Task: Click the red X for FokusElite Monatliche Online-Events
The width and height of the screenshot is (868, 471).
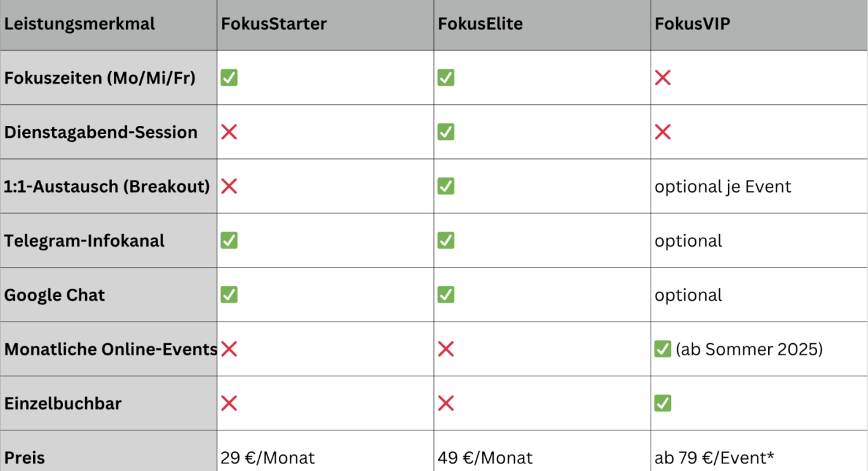Action: pos(446,349)
